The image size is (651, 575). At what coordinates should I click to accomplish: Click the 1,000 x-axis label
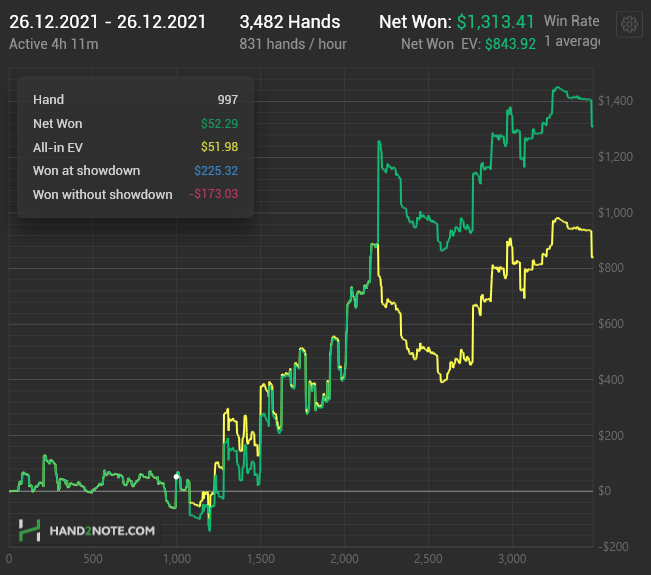coord(176,559)
